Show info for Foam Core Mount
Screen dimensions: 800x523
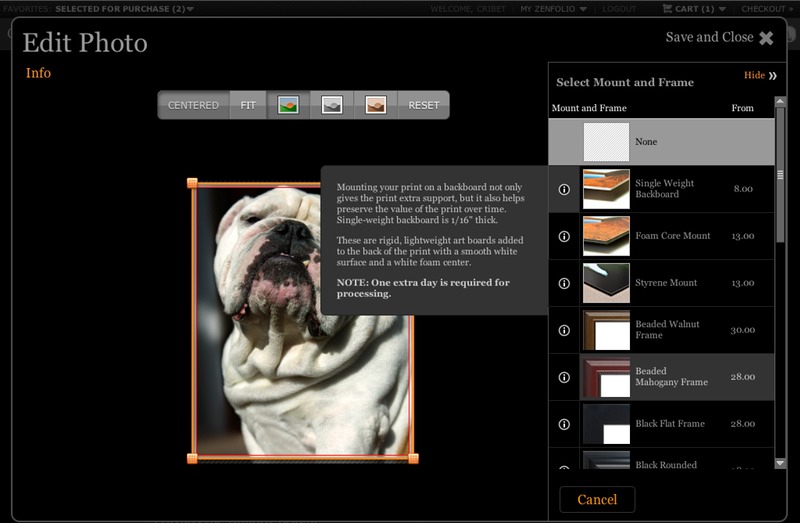click(564, 236)
